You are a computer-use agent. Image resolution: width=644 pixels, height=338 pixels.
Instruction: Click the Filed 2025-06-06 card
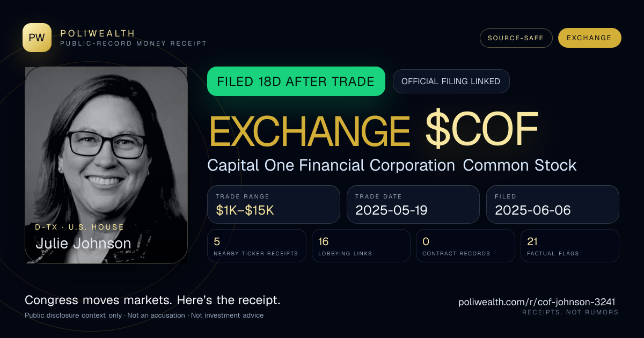(x=553, y=204)
